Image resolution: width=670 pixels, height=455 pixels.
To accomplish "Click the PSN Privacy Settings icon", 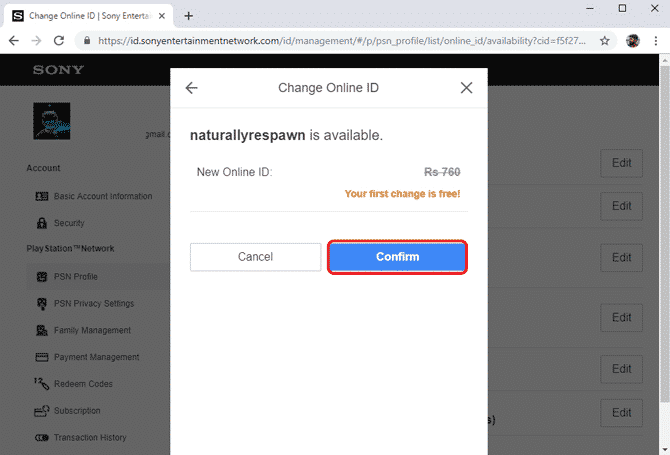I will (x=41, y=304).
